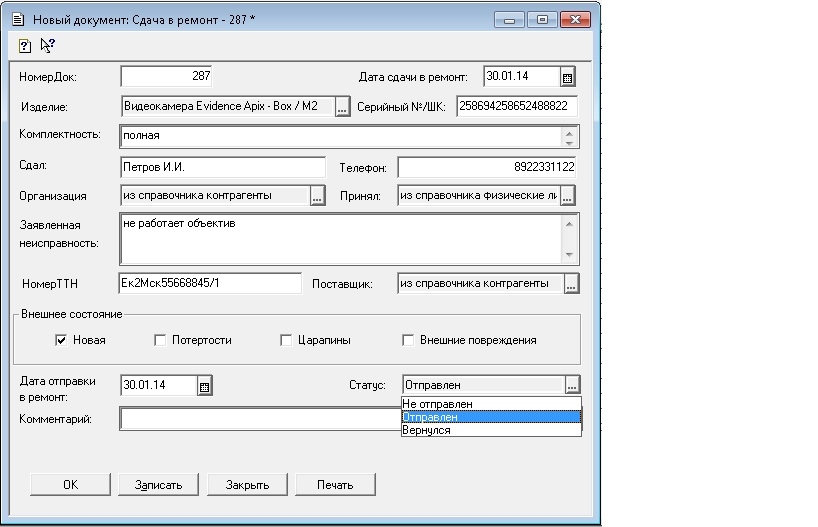
Task: Open calendar for repair submission date
Action: 567,77
